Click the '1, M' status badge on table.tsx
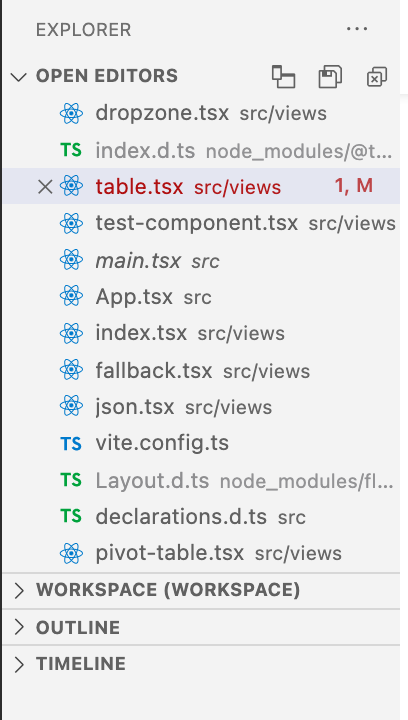408x720 pixels. (x=353, y=186)
